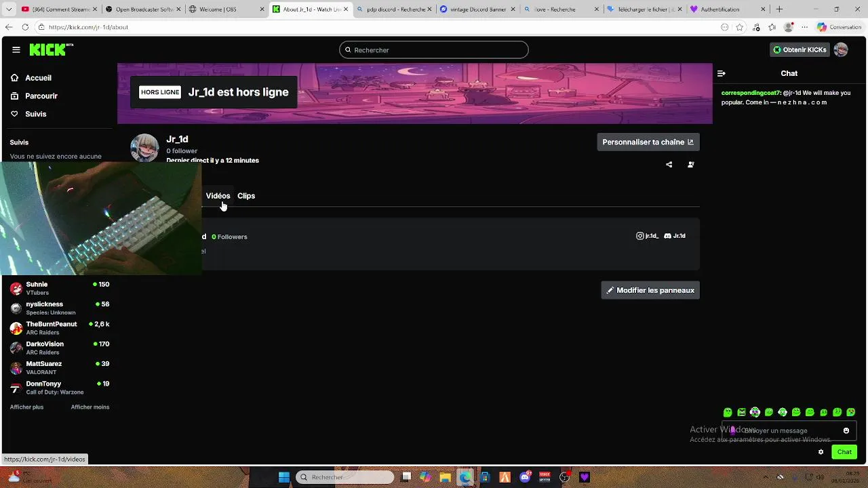Open Parcourir in the sidebar
This screenshot has width=868, height=488.
(41, 96)
